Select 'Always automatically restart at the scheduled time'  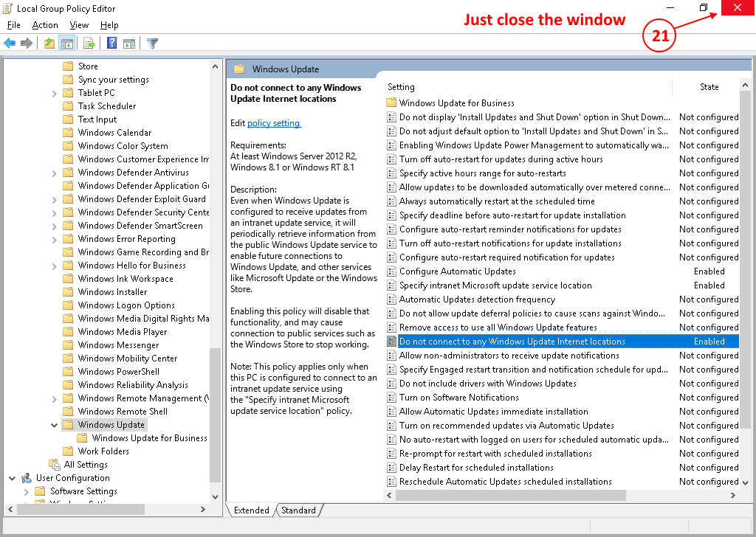point(562,201)
